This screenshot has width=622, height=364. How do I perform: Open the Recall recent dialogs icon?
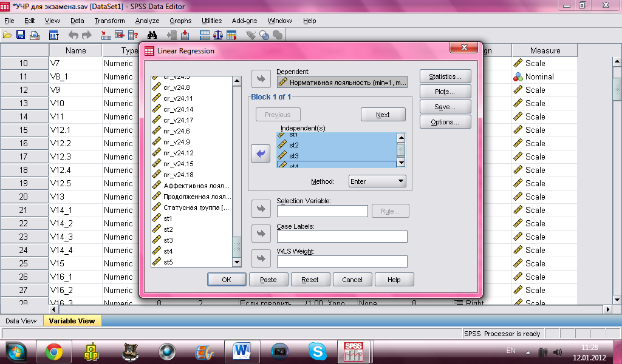[x=53, y=35]
